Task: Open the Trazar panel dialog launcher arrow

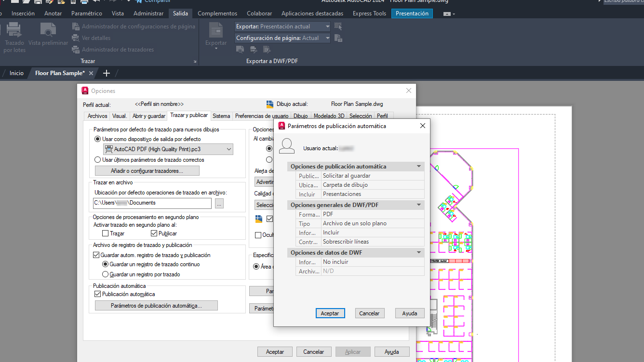Action: pos(195,62)
